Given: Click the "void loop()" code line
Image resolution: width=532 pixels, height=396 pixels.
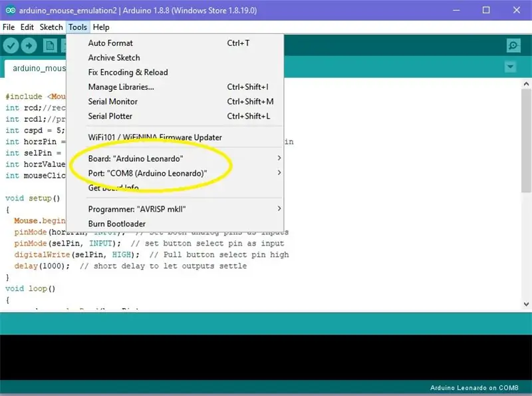Looking at the screenshot, I should click(30, 288).
